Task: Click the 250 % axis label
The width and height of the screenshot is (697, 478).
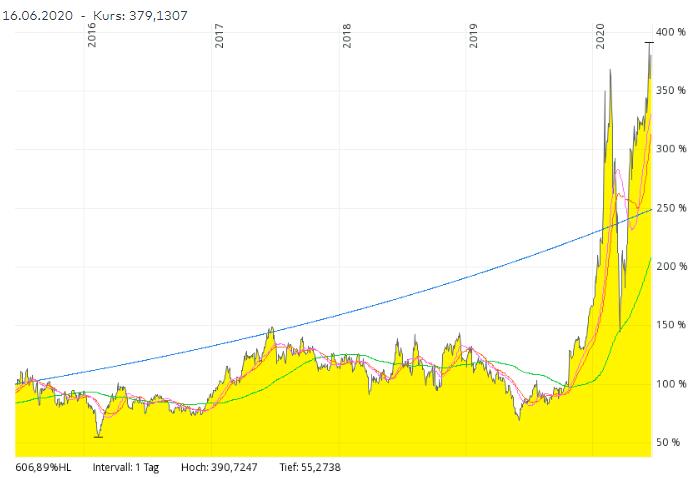Action: 671,208
